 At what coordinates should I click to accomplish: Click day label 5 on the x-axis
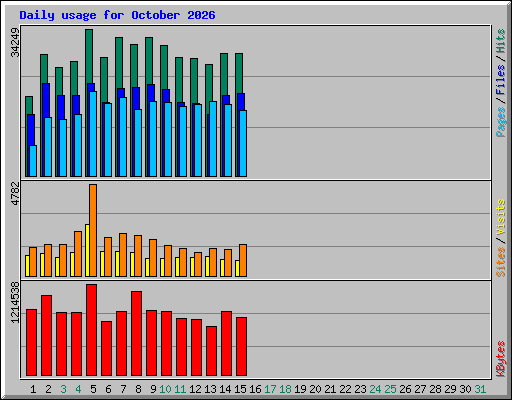[x=93, y=389]
